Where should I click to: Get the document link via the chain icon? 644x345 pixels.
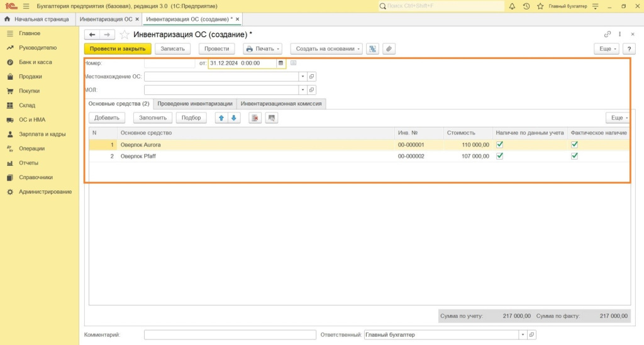pyautogui.click(x=607, y=35)
